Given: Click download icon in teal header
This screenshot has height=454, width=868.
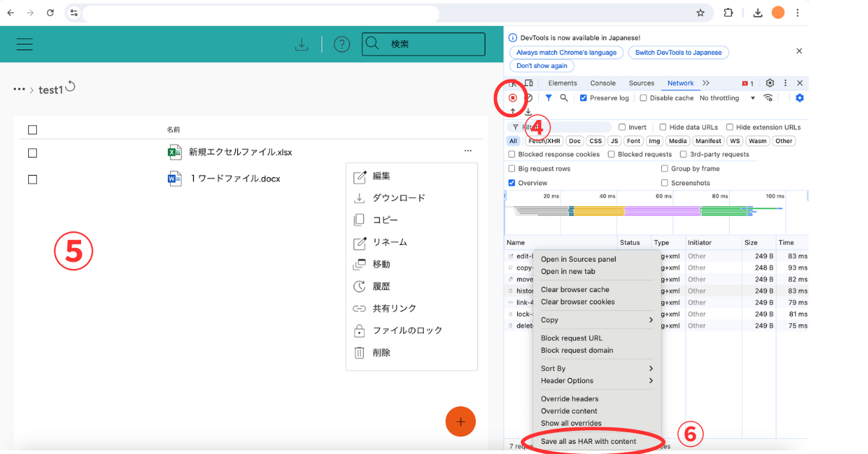Looking at the screenshot, I should pyautogui.click(x=302, y=44).
